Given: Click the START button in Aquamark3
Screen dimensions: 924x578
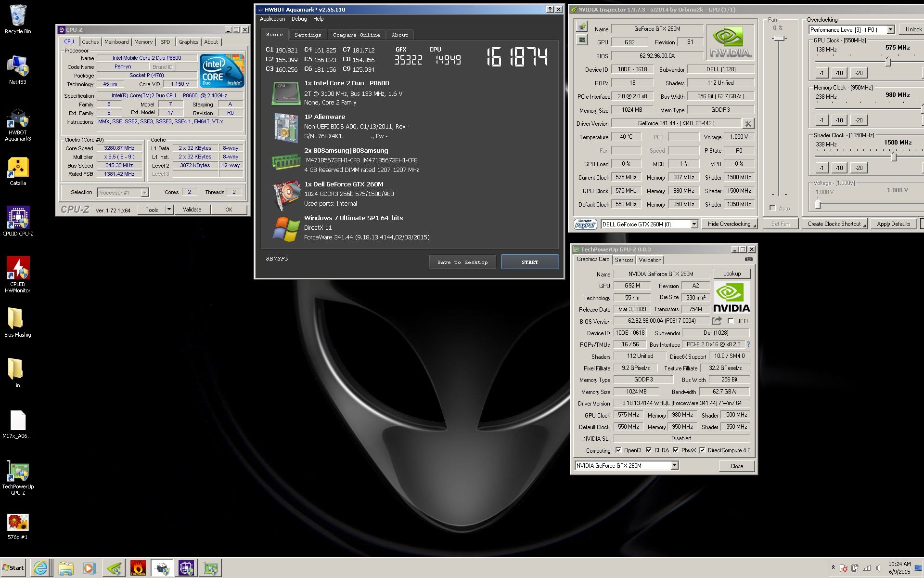Looking at the screenshot, I should pyautogui.click(x=530, y=262).
